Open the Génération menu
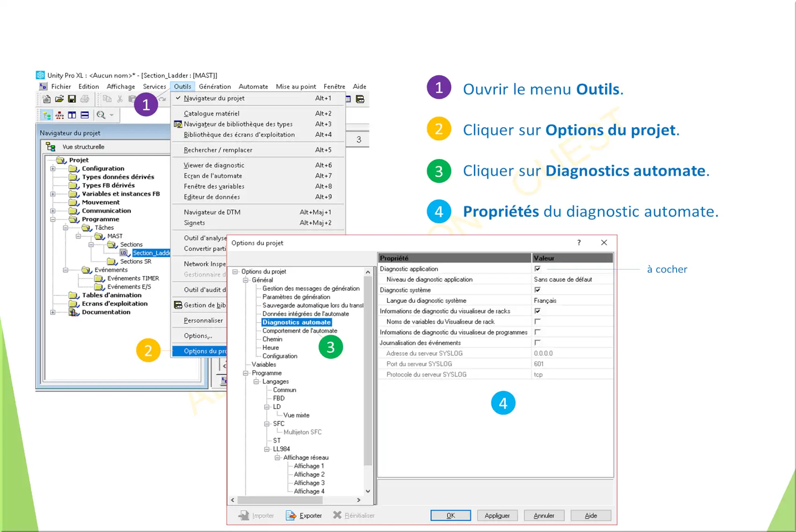The height and width of the screenshot is (532, 796). [215, 87]
